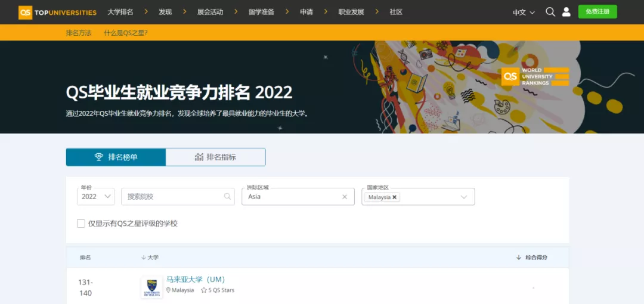
Task: Open the 大学排名 menu
Action: pyautogui.click(x=120, y=12)
